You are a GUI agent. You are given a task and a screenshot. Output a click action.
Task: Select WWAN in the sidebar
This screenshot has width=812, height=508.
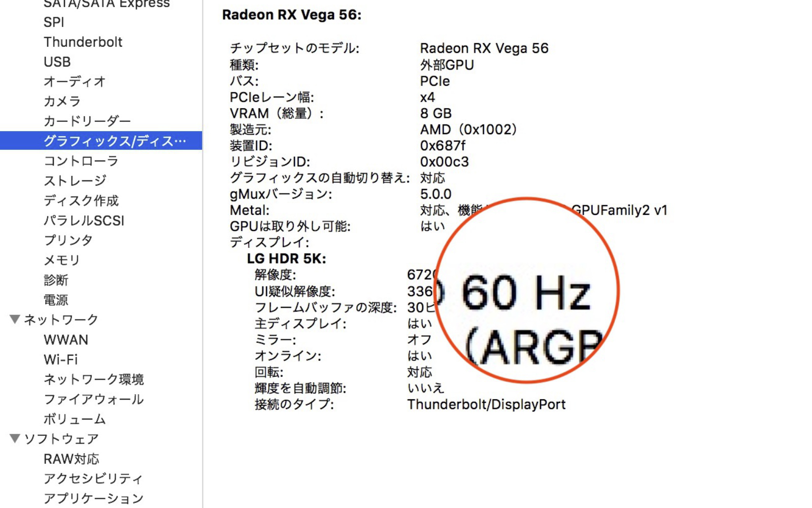[x=66, y=340]
